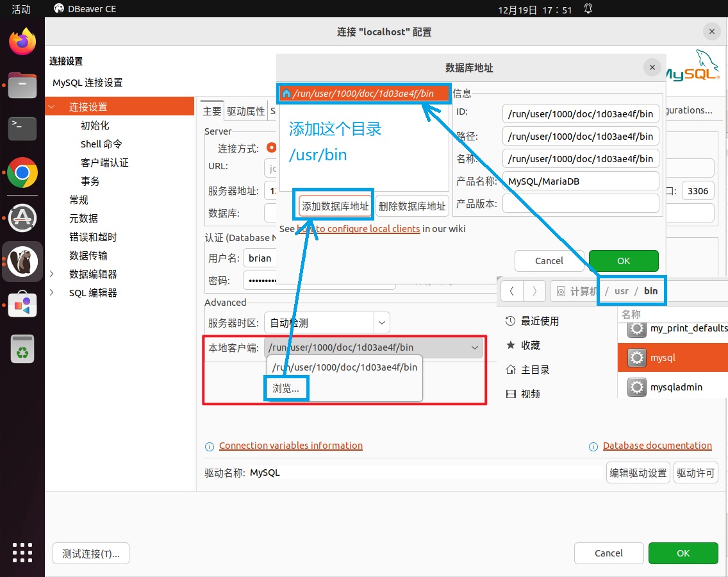Screen dimensions: 728x577
Task: Go back in the file chooser
Action: (x=511, y=291)
